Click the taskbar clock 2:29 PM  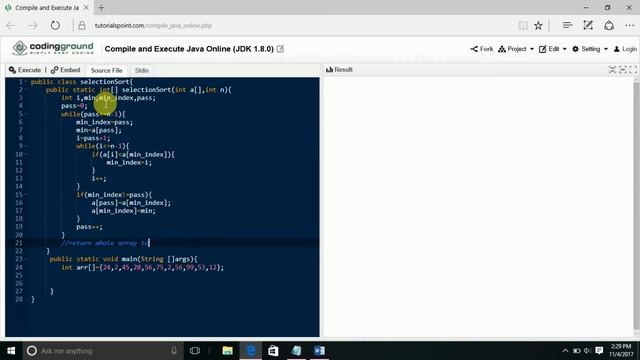tap(620, 350)
